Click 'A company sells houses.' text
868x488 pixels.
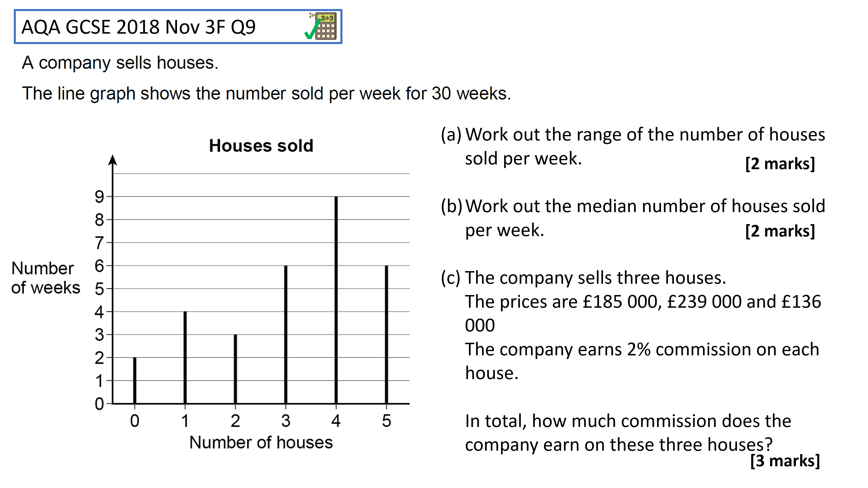tap(120, 63)
